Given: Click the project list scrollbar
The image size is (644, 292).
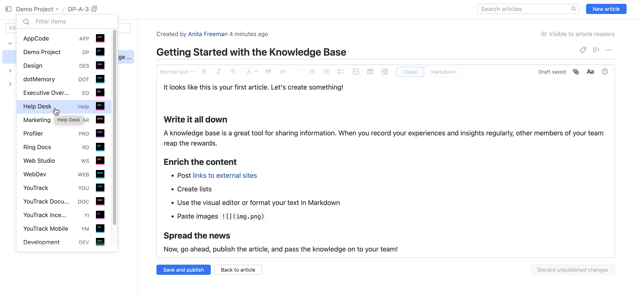Looking at the screenshot, I should point(114,127).
